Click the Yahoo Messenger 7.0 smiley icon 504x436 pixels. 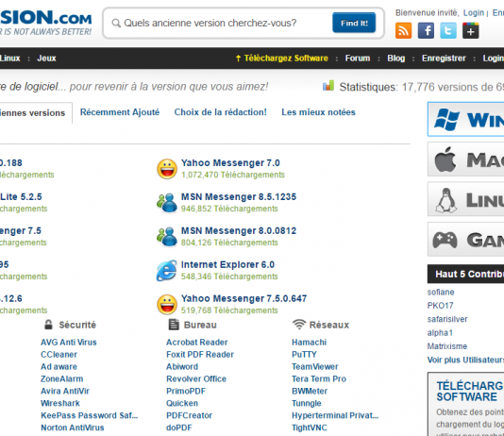167,169
